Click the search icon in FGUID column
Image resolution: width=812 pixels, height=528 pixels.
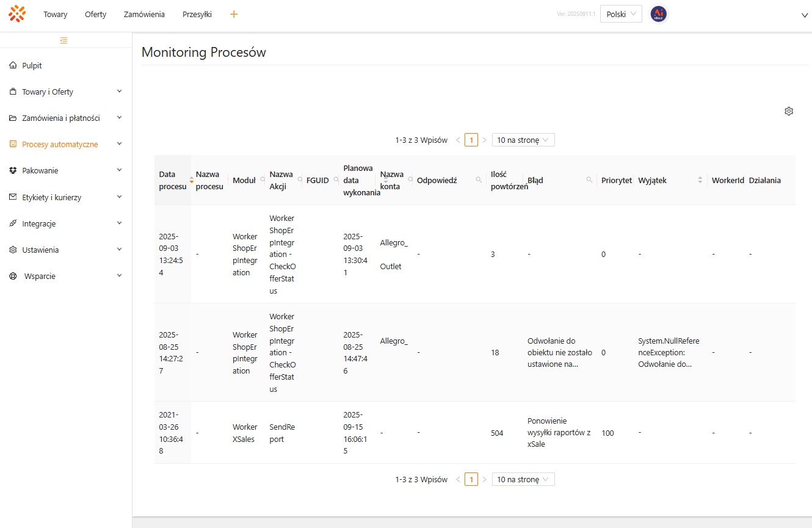click(336, 180)
